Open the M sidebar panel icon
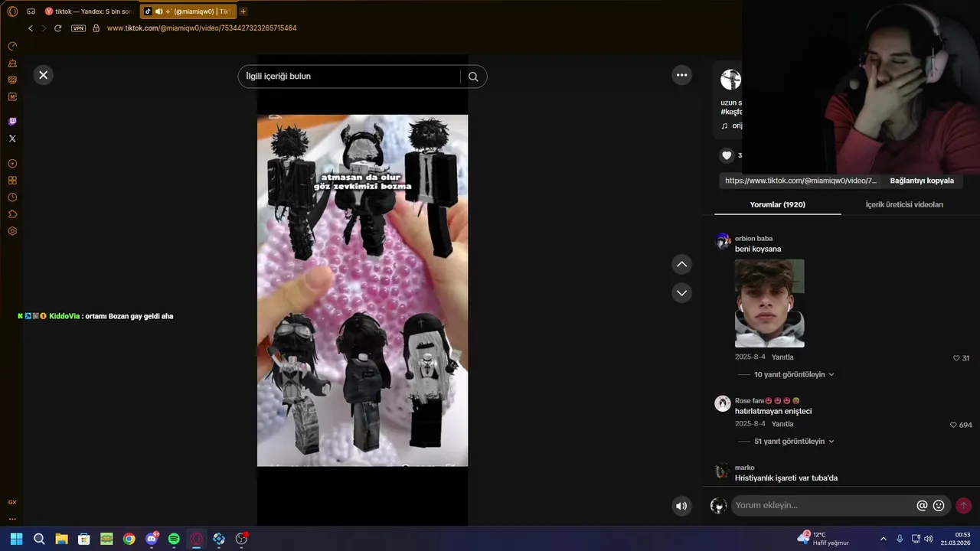The width and height of the screenshot is (980, 551). [x=12, y=96]
